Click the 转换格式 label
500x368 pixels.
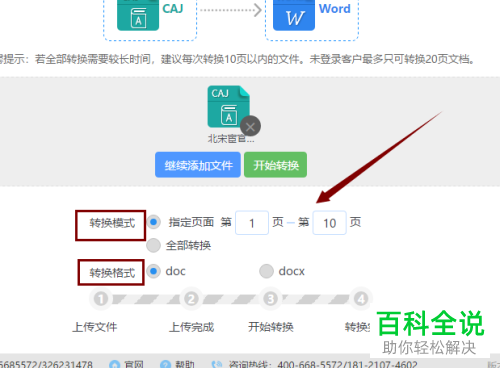[112, 273]
